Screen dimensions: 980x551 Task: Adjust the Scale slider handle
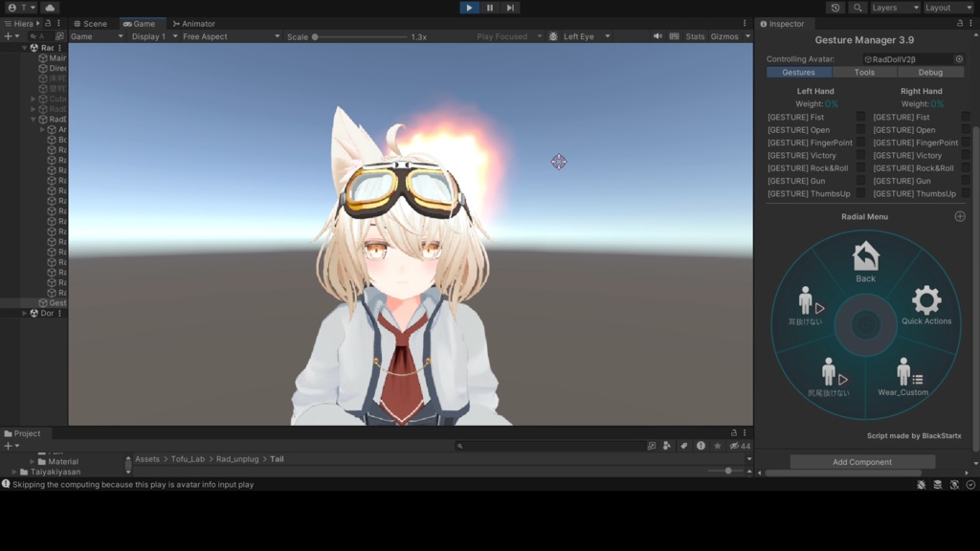(x=315, y=37)
